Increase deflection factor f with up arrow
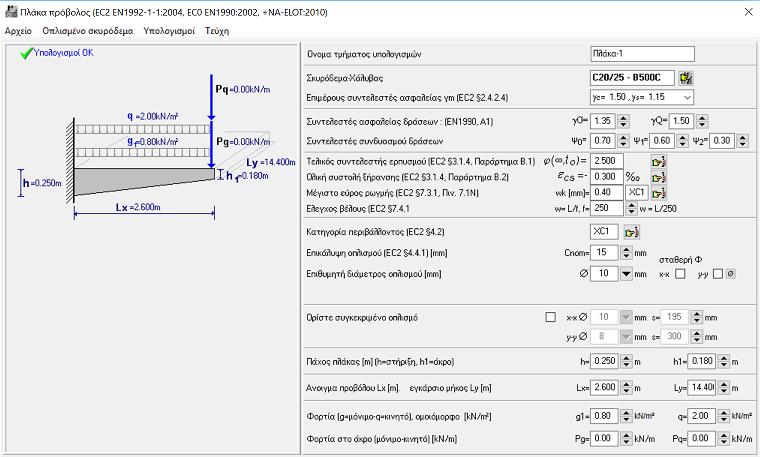 pyautogui.click(x=631, y=205)
